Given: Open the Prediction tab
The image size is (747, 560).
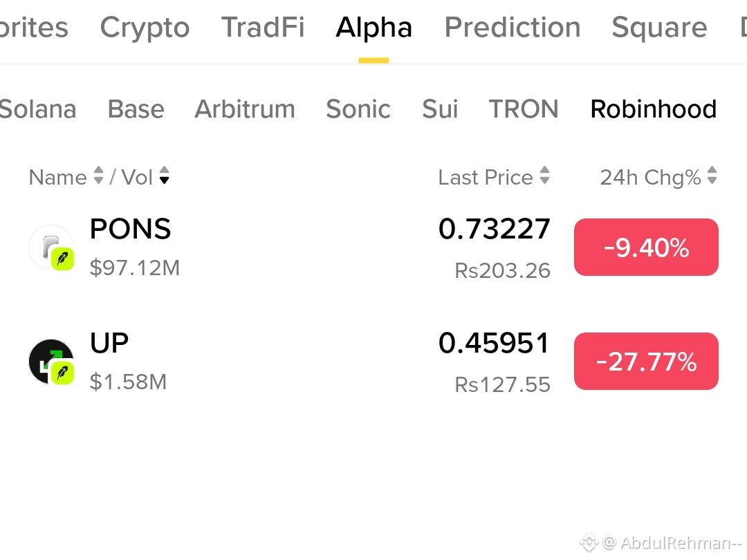Looking at the screenshot, I should [x=513, y=27].
